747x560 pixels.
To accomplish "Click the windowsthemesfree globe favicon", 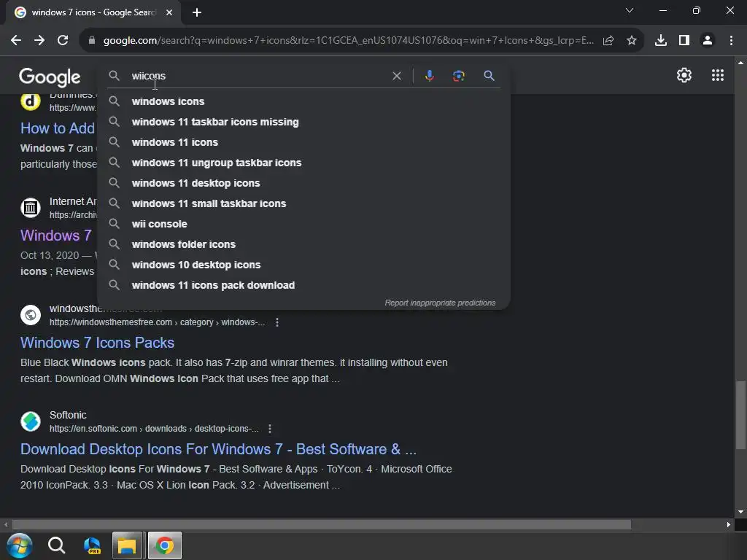I will tap(31, 315).
